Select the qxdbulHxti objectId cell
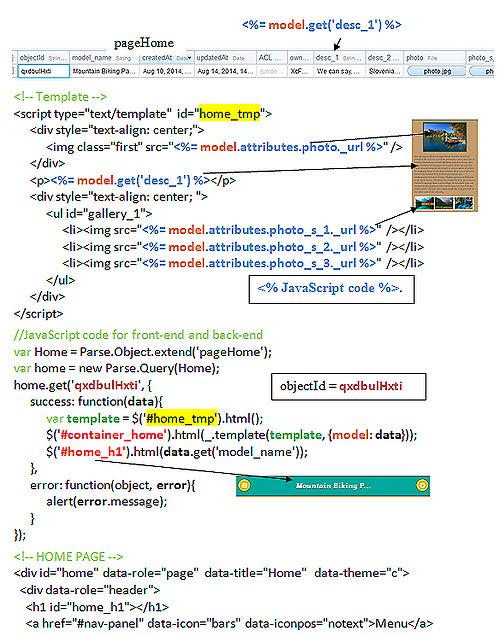This screenshot has width=502, height=634. [x=43, y=71]
